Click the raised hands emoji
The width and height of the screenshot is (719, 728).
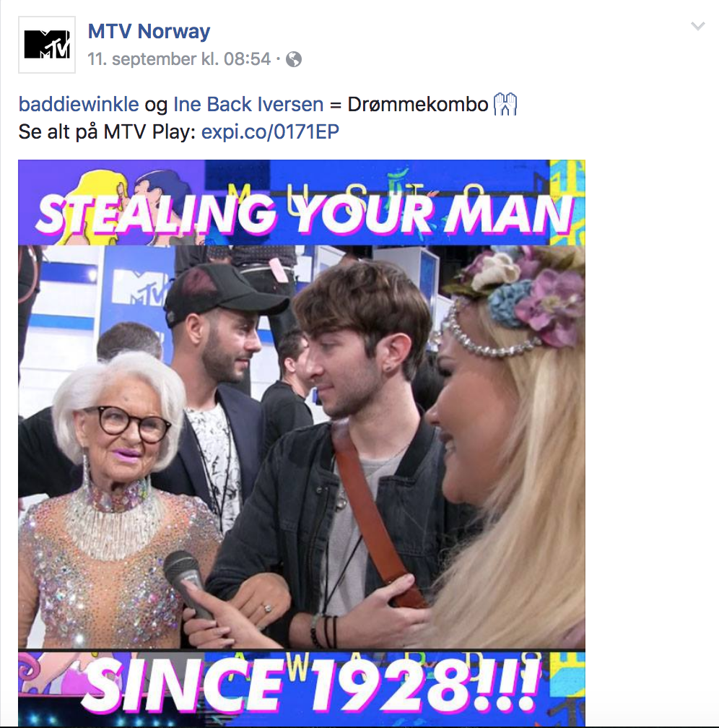[x=505, y=104]
